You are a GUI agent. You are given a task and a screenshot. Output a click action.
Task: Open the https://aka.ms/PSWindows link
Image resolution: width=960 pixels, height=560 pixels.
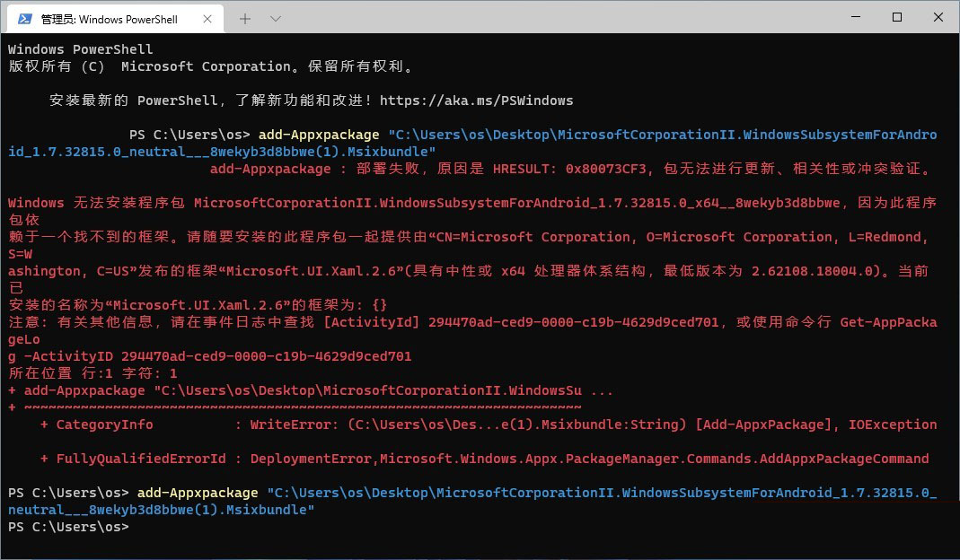tap(476, 101)
